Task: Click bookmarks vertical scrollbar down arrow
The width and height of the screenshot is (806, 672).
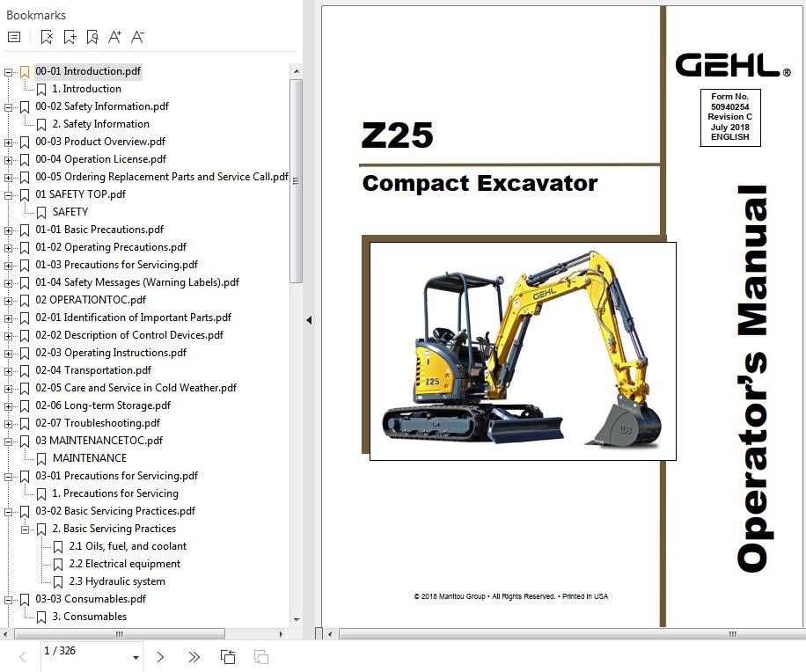Action: coord(296,619)
